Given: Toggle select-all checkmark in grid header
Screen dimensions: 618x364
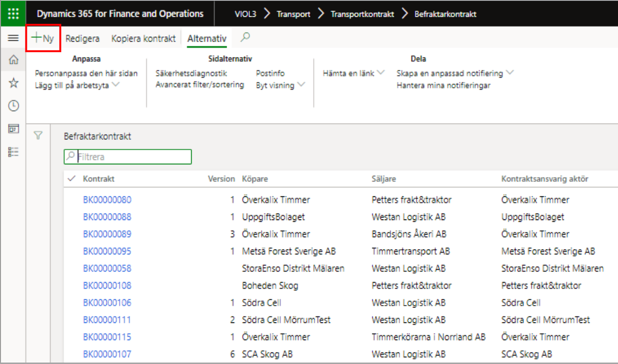Looking at the screenshot, I should pyautogui.click(x=72, y=179).
